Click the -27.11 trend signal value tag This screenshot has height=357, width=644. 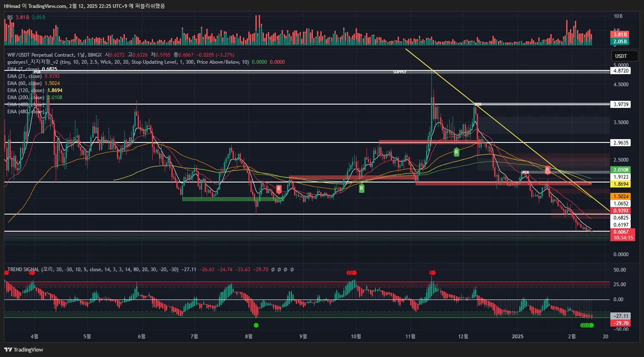(x=621, y=316)
